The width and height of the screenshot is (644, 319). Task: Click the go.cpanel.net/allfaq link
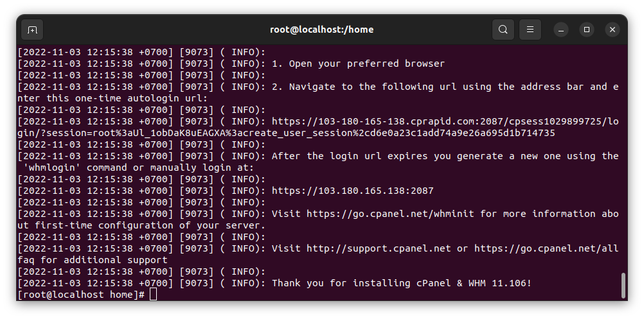[546, 248]
